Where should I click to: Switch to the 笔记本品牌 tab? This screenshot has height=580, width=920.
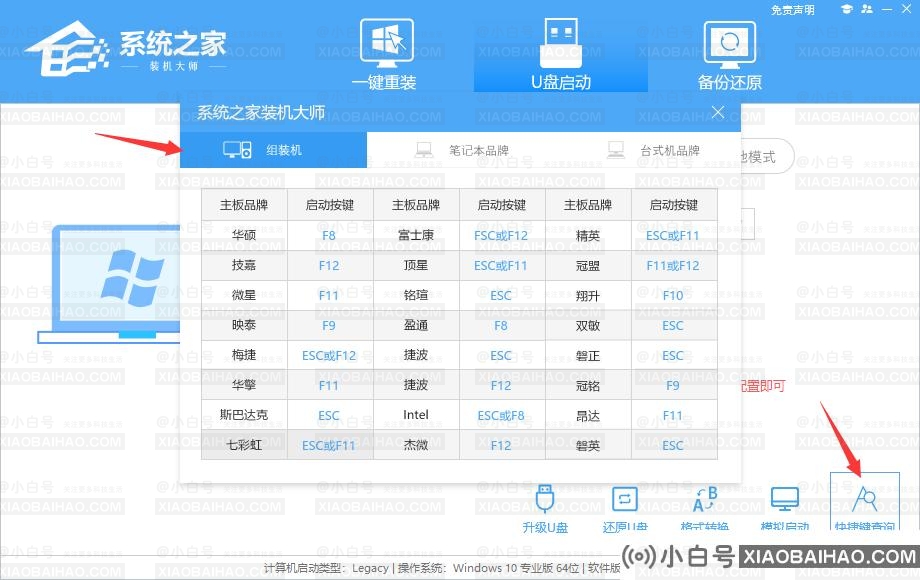point(462,150)
